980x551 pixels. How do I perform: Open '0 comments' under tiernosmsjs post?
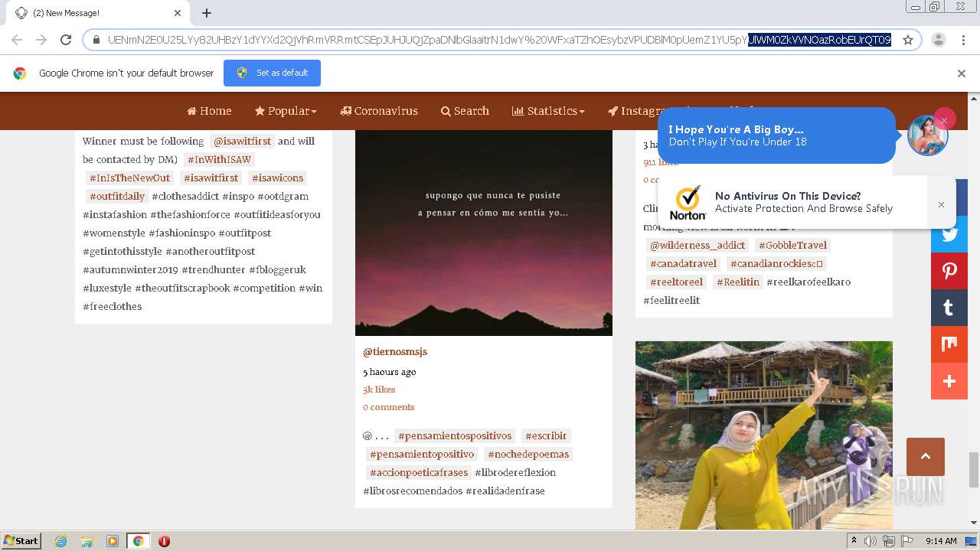(x=389, y=407)
